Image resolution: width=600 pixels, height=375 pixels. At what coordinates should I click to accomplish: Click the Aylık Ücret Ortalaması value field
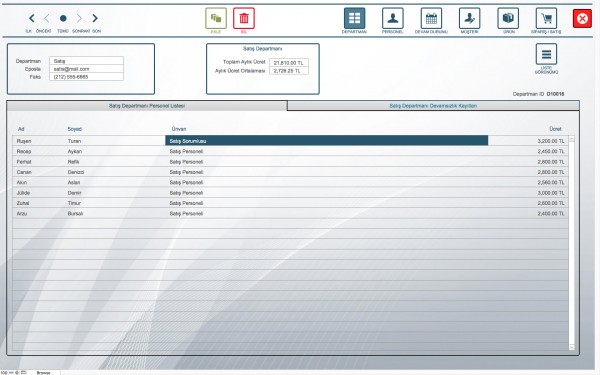click(289, 71)
